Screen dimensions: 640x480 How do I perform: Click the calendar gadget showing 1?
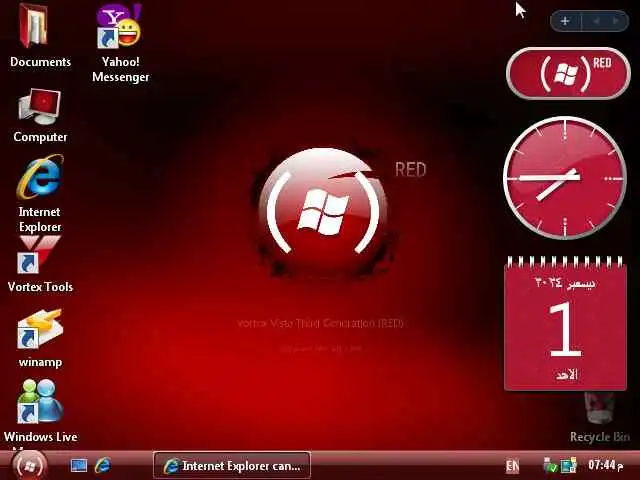click(565, 323)
